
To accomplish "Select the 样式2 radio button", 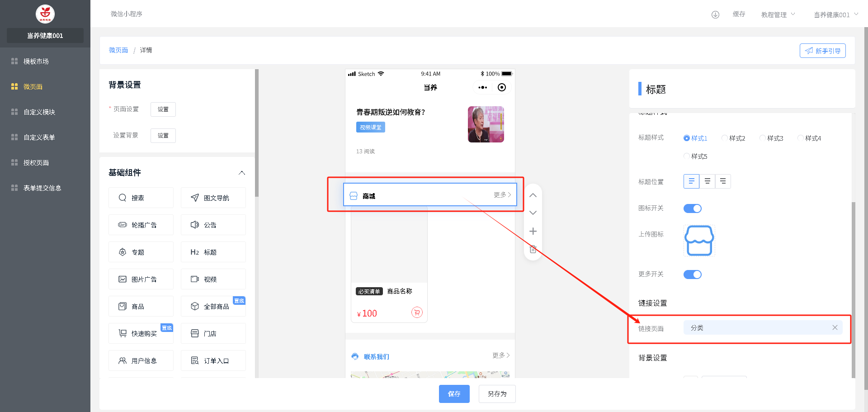I will click(725, 138).
